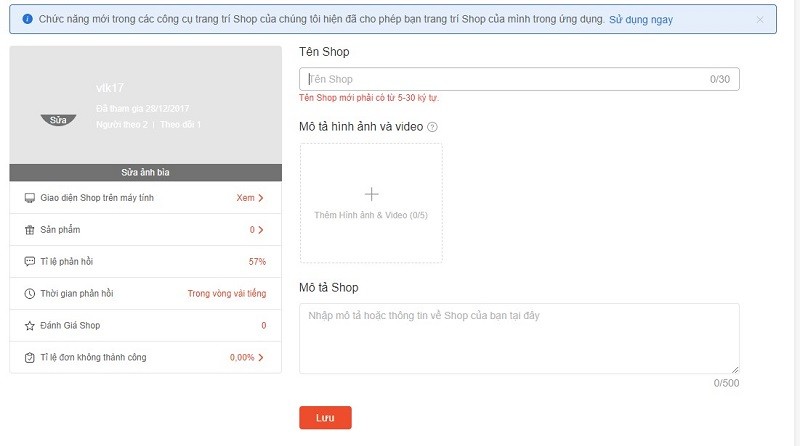Image resolution: width=800 pixels, height=446 pixels.
Task: Open the Thêm Hình ảnh & Video upload box
Action: pos(371,203)
